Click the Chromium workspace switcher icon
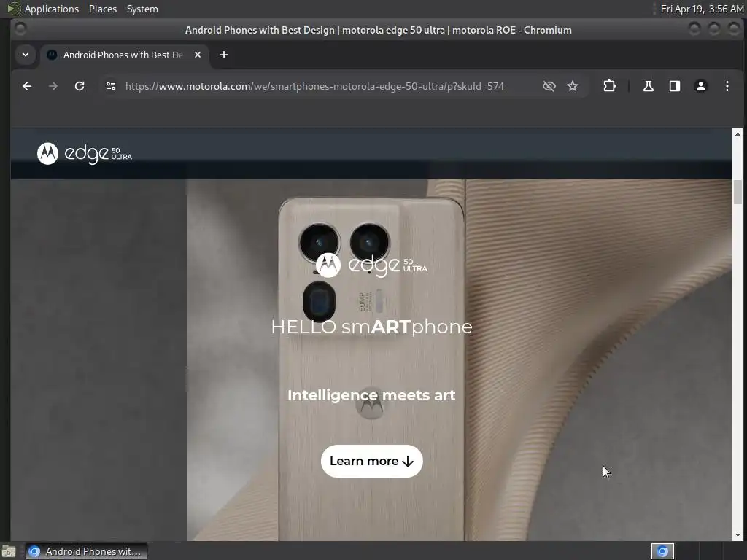This screenshot has width=747, height=560. coord(662,551)
